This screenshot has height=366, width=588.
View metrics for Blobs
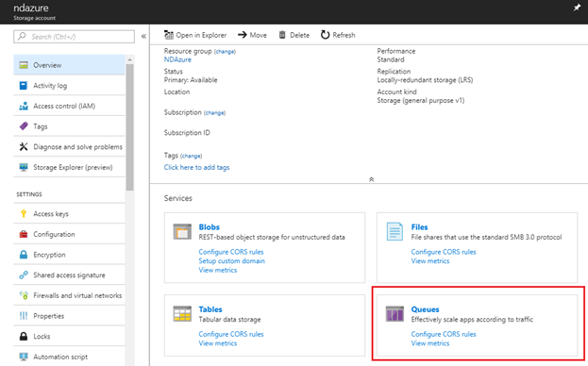click(x=218, y=270)
